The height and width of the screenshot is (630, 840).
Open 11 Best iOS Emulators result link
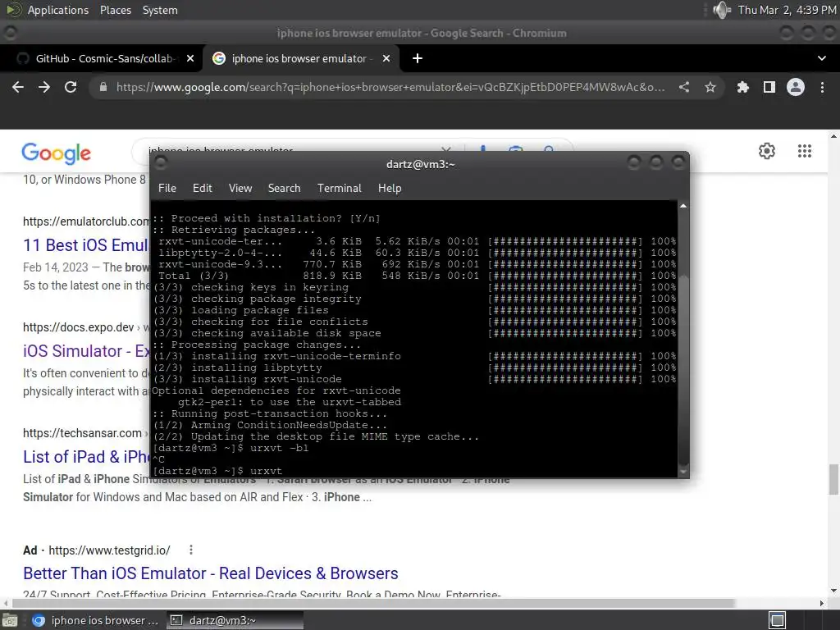click(x=85, y=245)
